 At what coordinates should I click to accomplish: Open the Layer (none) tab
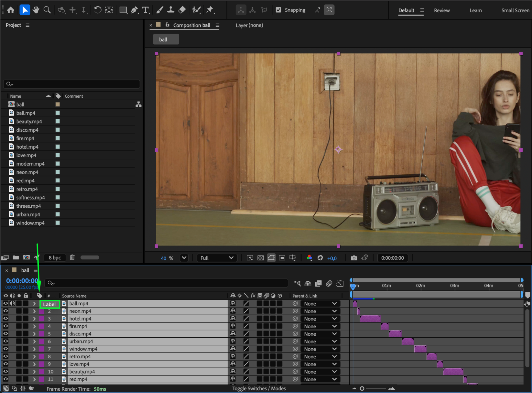click(249, 25)
